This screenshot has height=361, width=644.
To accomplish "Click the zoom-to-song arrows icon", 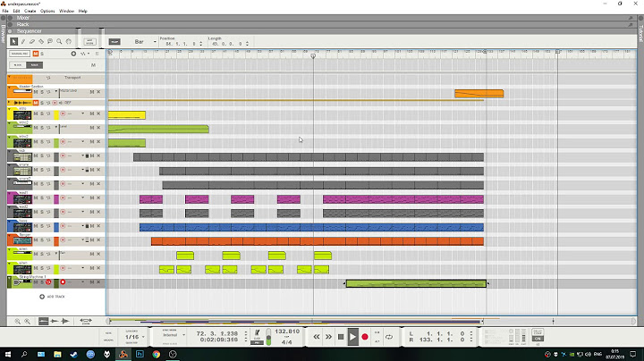I will pyautogui.click(x=86, y=321).
